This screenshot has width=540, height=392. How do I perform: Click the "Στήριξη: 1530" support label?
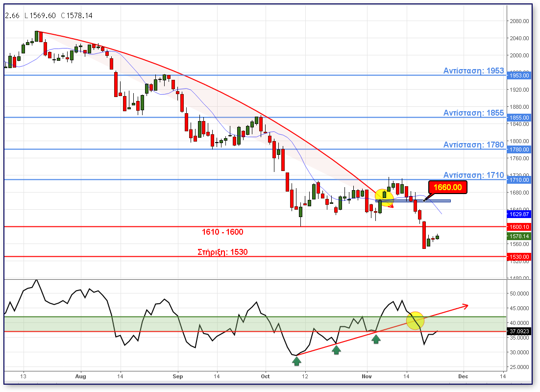[222, 252]
